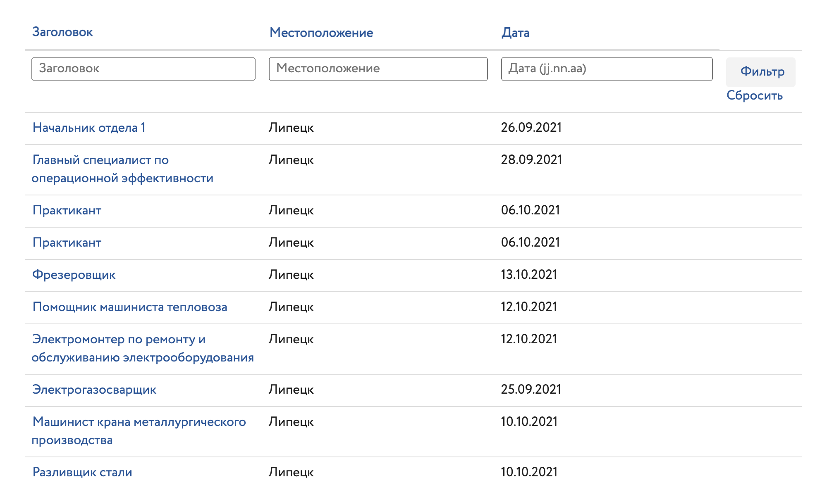This screenshot has height=504, width=827.
Task: Sort by the Местоположение column header
Action: pyautogui.click(x=321, y=33)
